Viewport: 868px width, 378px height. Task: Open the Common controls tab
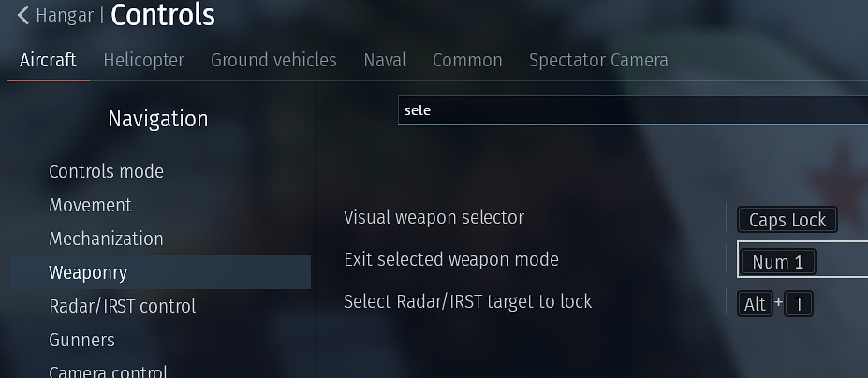(467, 60)
